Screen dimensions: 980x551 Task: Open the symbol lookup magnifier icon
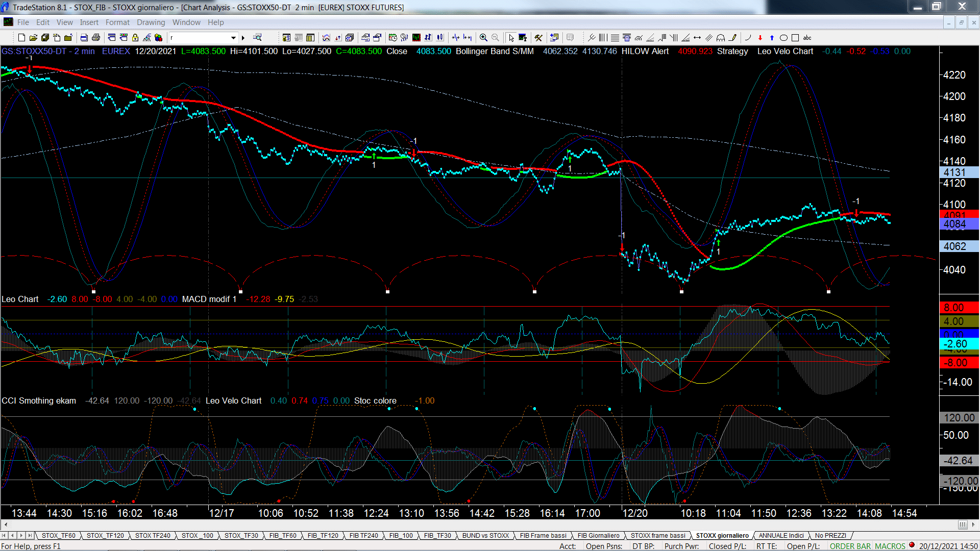257,38
